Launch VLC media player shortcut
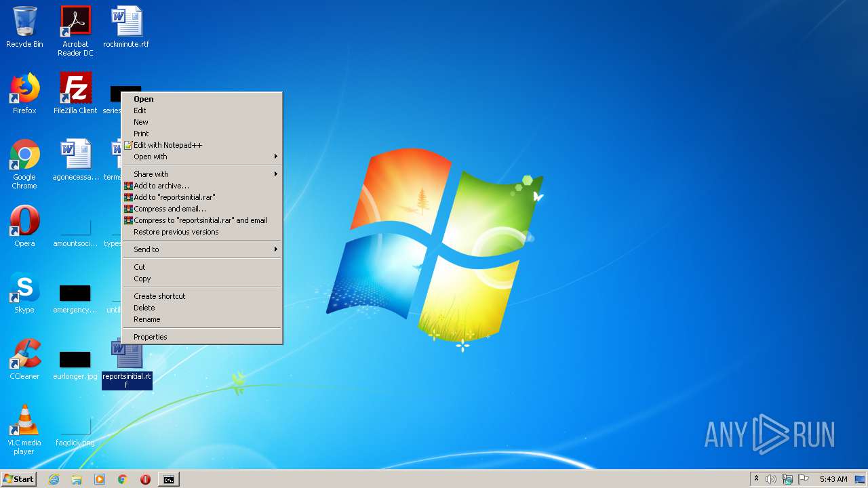 click(x=24, y=430)
